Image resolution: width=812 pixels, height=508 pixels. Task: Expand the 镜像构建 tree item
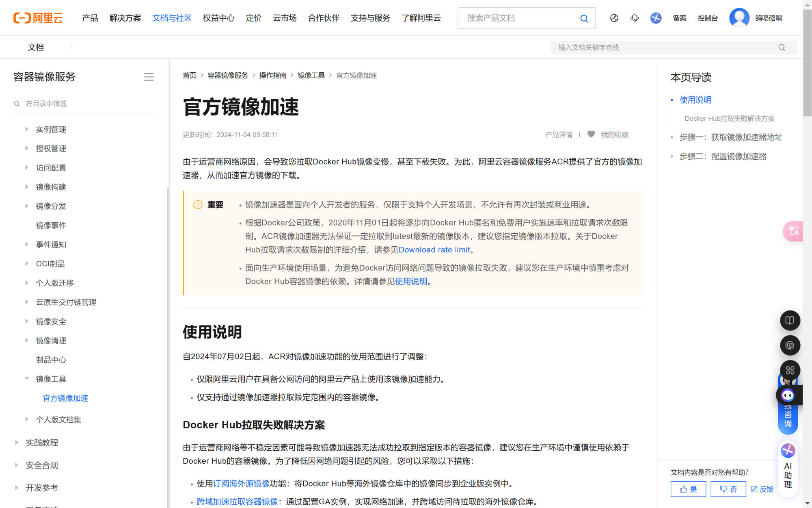coord(26,187)
